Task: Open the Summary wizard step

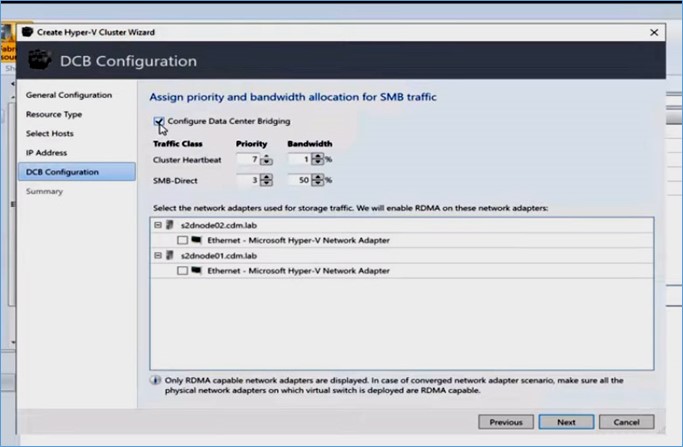Action: (x=44, y=191)
